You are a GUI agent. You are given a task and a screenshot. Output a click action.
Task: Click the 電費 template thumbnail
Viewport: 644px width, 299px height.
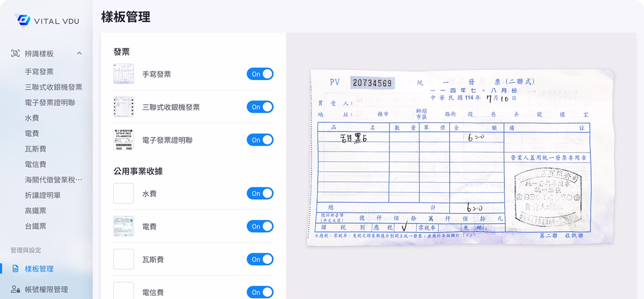click(x=123, y=226)
